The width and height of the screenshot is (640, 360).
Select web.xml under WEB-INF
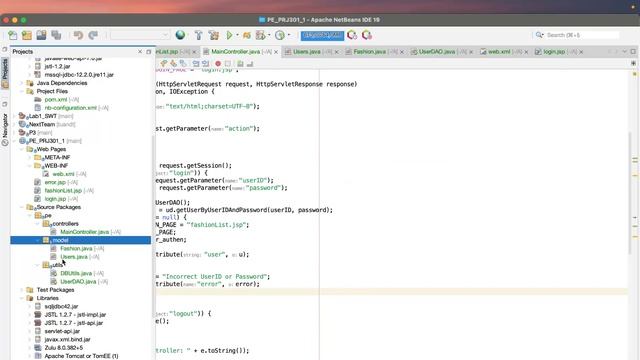pyautogui.click(x=63, y=174)
